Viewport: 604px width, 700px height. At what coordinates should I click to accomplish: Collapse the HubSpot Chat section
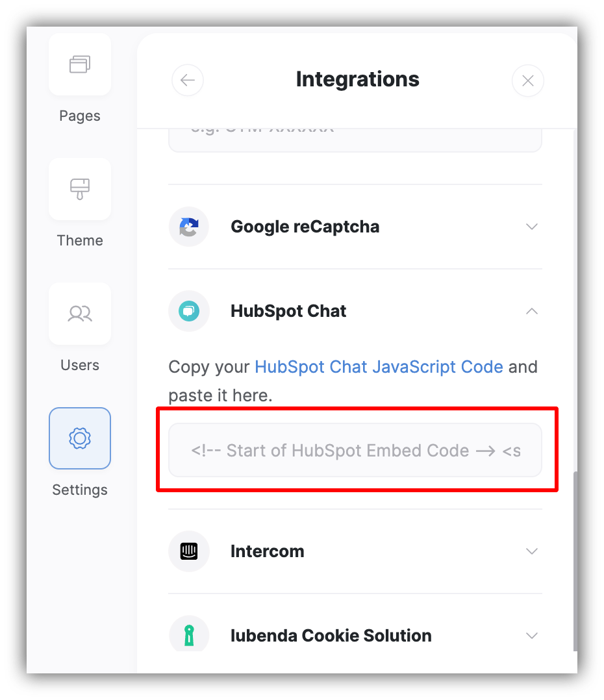click(531, 311)
